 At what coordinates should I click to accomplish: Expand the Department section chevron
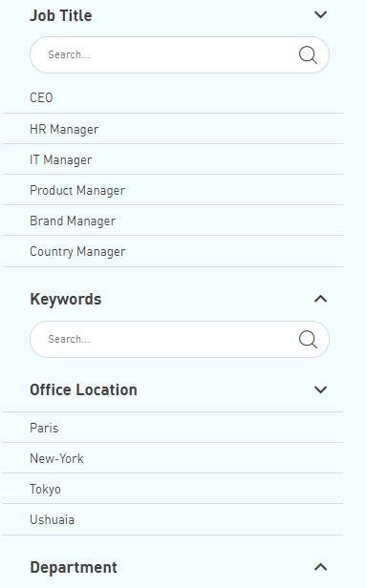[x=320, y=567]
